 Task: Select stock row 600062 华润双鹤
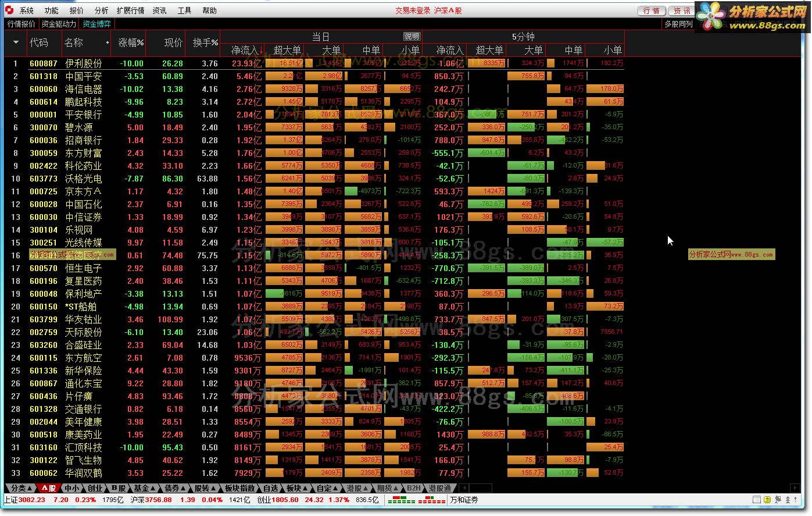tap(314, 473)
